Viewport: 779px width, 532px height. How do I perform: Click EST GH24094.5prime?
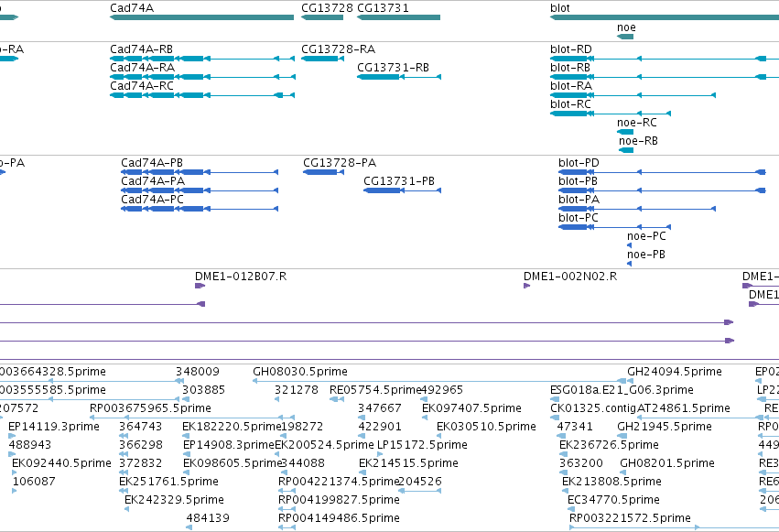tap(674, 372)
